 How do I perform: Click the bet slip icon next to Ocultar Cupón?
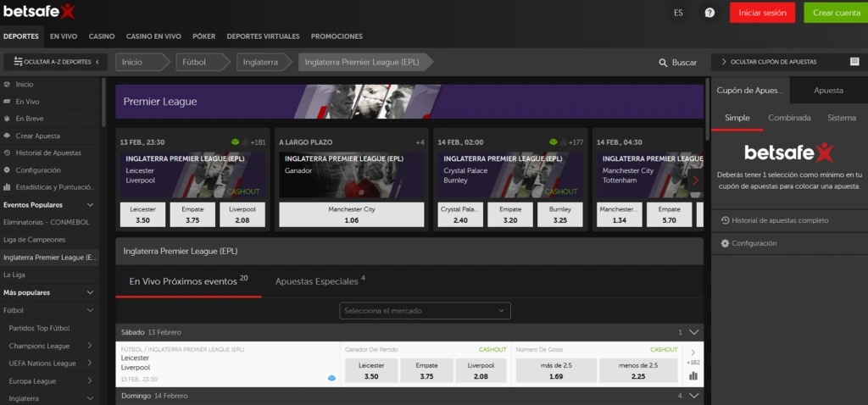click(854, 62)
